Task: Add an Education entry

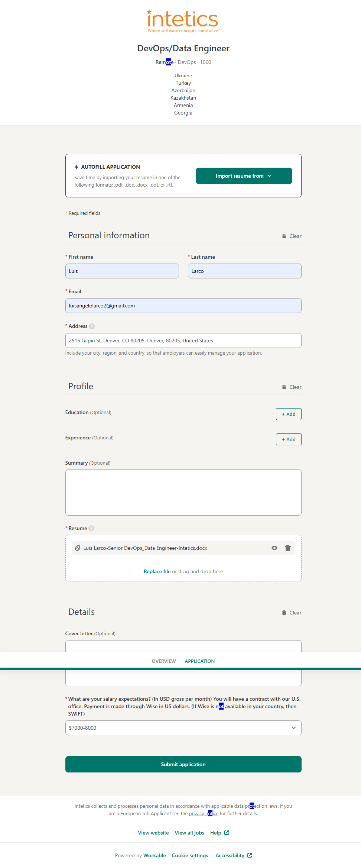Action: tap(289, 414)
